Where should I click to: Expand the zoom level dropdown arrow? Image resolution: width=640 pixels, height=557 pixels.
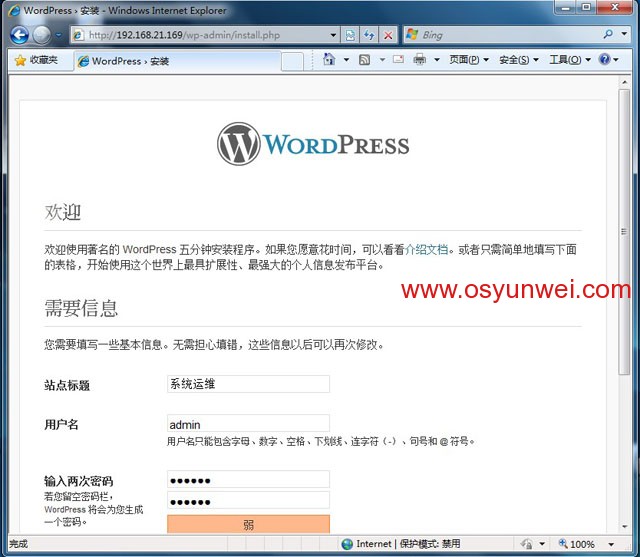click(611, 544)
